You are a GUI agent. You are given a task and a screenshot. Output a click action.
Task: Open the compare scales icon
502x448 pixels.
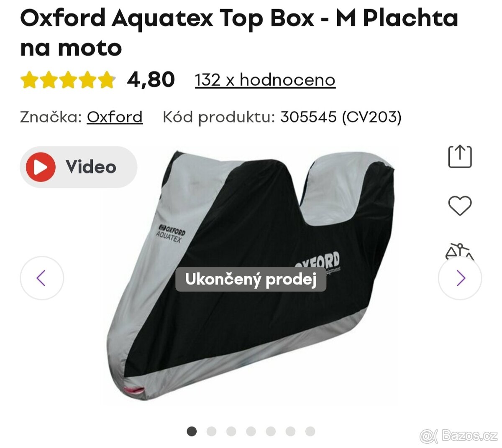coord(460,252)
